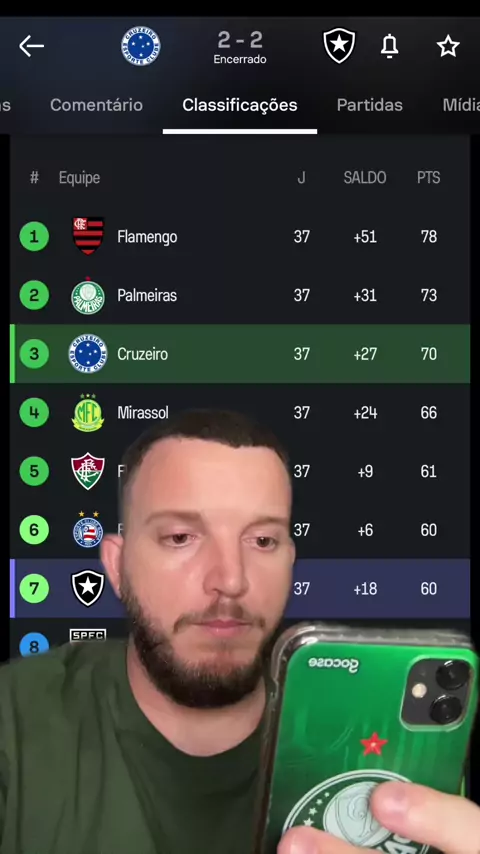Open the Partidas tab
Screen dimensions: 480x854
click(x=369, y=105)
